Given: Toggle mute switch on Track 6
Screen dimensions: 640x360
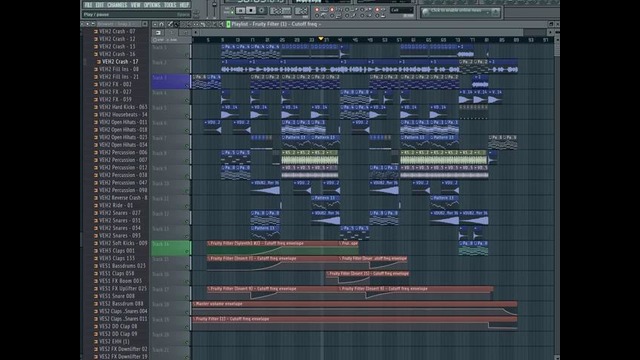Looking at the screenshot, I should point(187,131).
